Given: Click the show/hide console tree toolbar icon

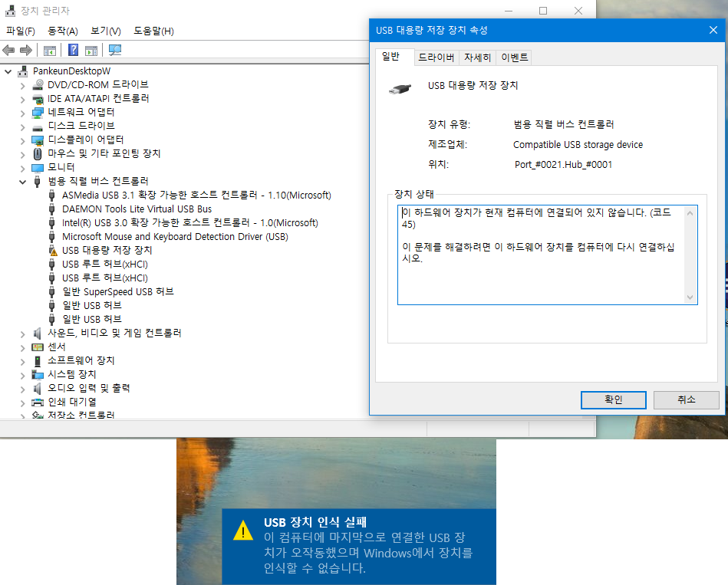Looking at the screenshot, I should click(x=50, y=50).
